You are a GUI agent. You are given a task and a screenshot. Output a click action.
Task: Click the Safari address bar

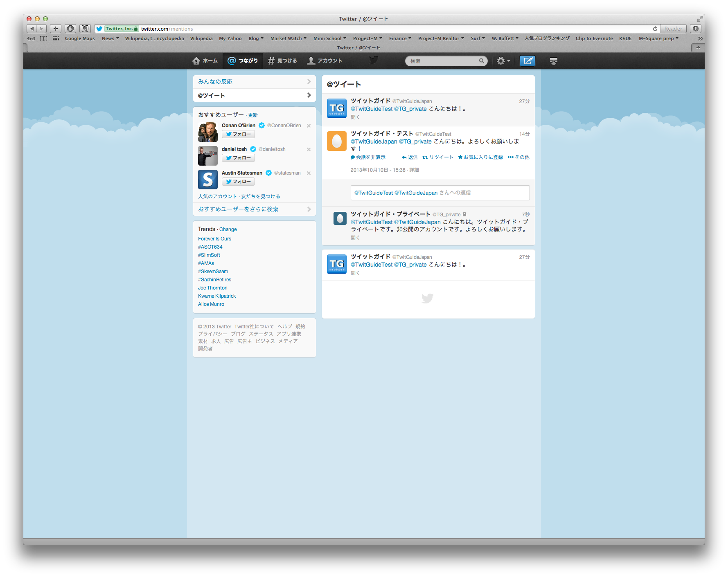click(376, 29)
